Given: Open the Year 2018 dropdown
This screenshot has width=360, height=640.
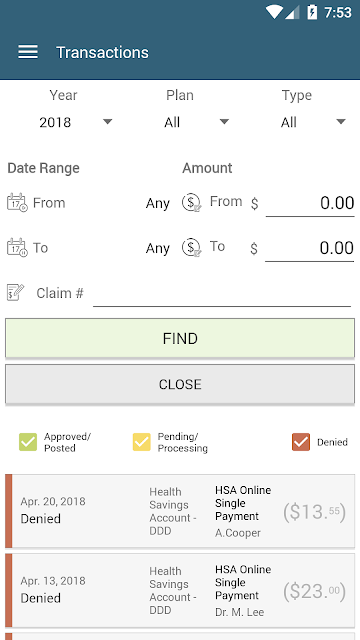Looking at the screenshot, I should pos(75,122).
